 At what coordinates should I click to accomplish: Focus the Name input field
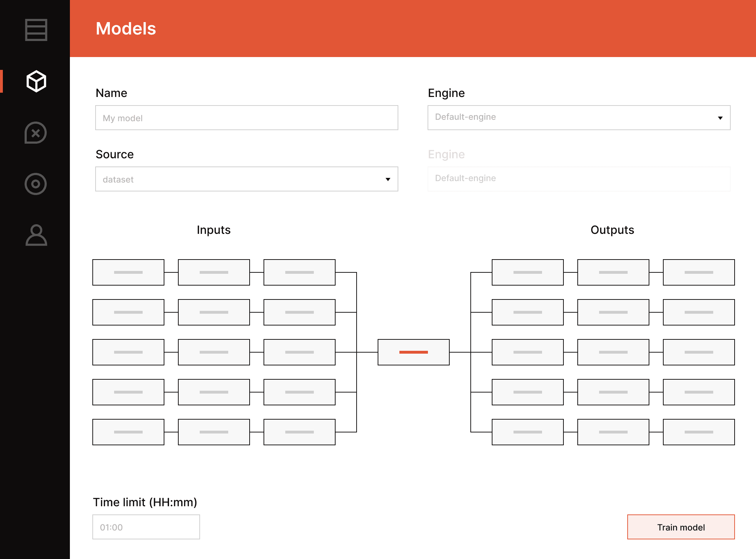coord(246,118)
